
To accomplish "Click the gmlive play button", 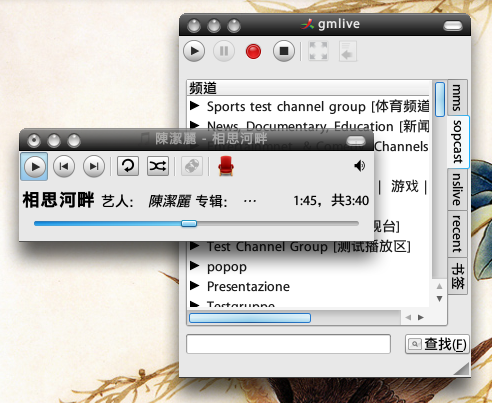I will [x=194, y=51].
